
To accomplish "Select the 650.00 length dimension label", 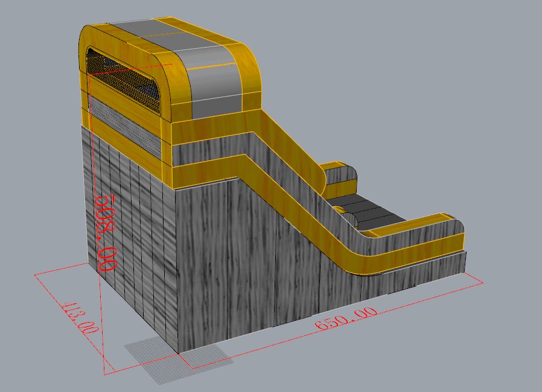I will pyautogui.click(x=347, y=318).
